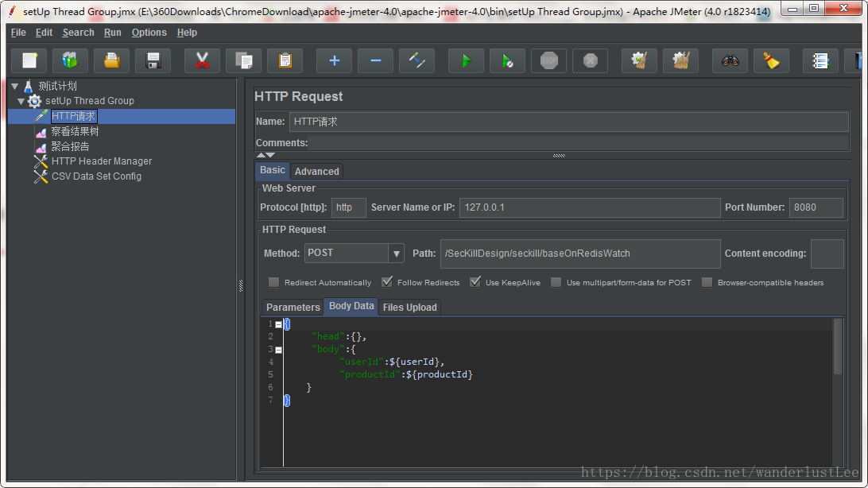Toggle Follow Redirects checkbox
This screenshot has width=868, height=488.
click(387, 282)
